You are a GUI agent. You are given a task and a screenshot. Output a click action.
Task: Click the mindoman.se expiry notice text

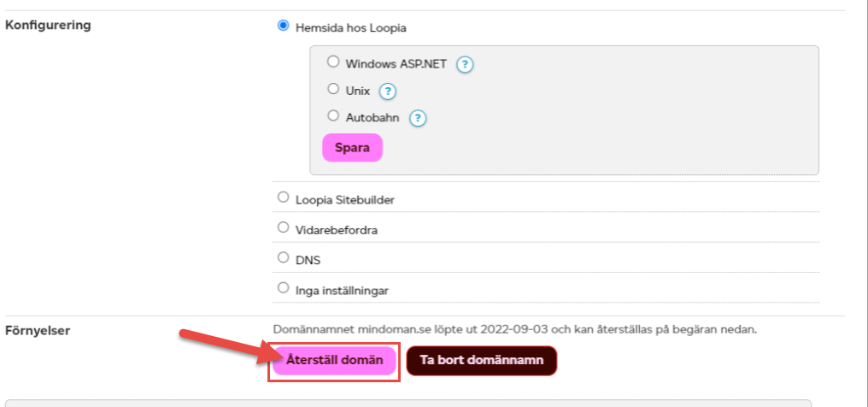pyautogui.click(x=514, y=330)
